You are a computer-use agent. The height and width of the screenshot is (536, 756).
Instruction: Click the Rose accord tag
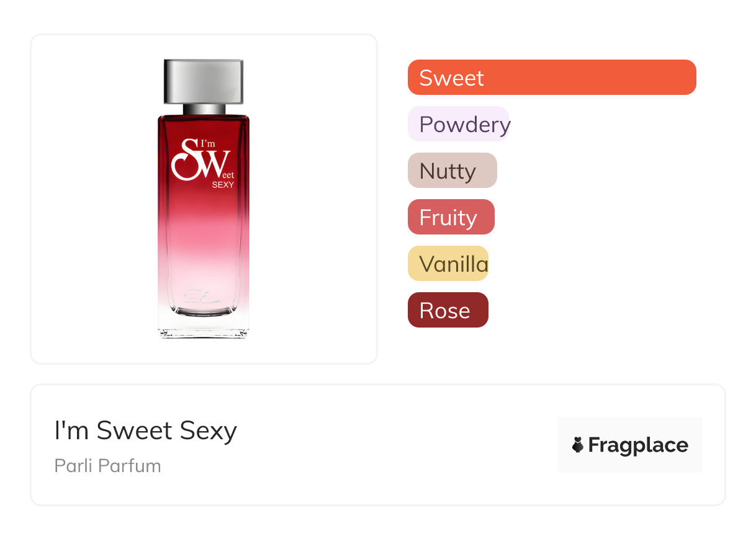pos(448,310)
